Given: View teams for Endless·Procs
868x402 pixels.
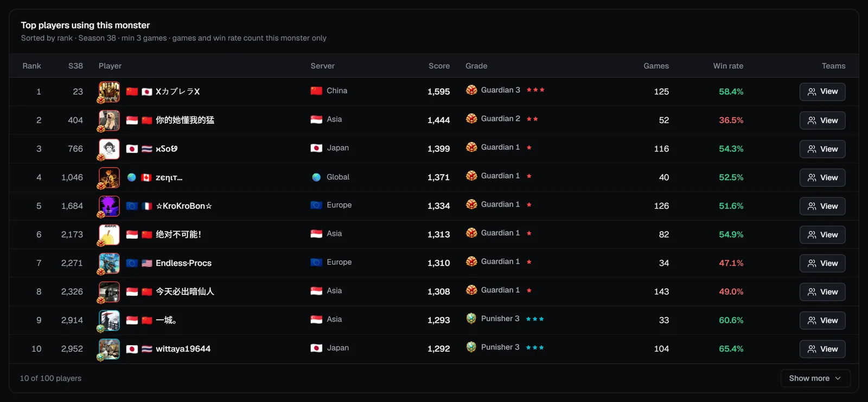Looking at the screenshot, I should 822,263.
